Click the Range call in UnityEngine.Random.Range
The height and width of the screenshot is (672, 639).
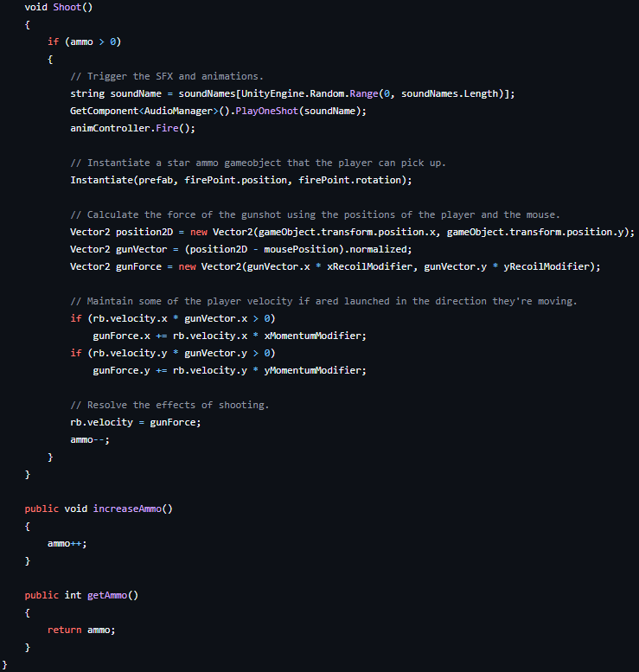point(364,94)
